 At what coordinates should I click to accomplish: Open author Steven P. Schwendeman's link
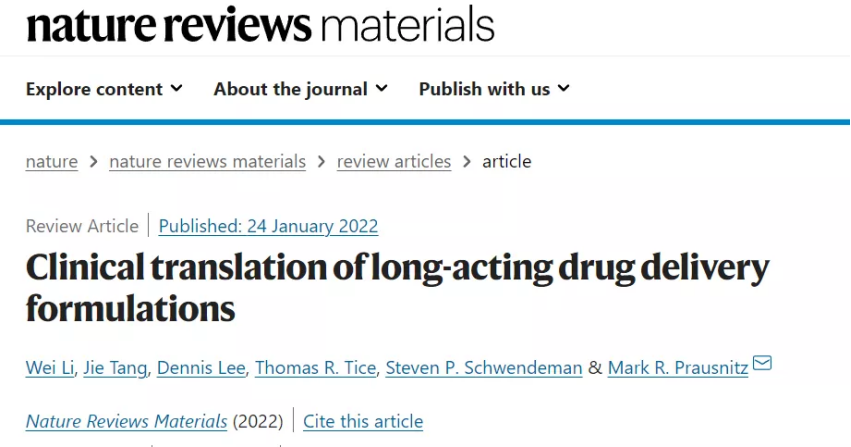point(484,368)
